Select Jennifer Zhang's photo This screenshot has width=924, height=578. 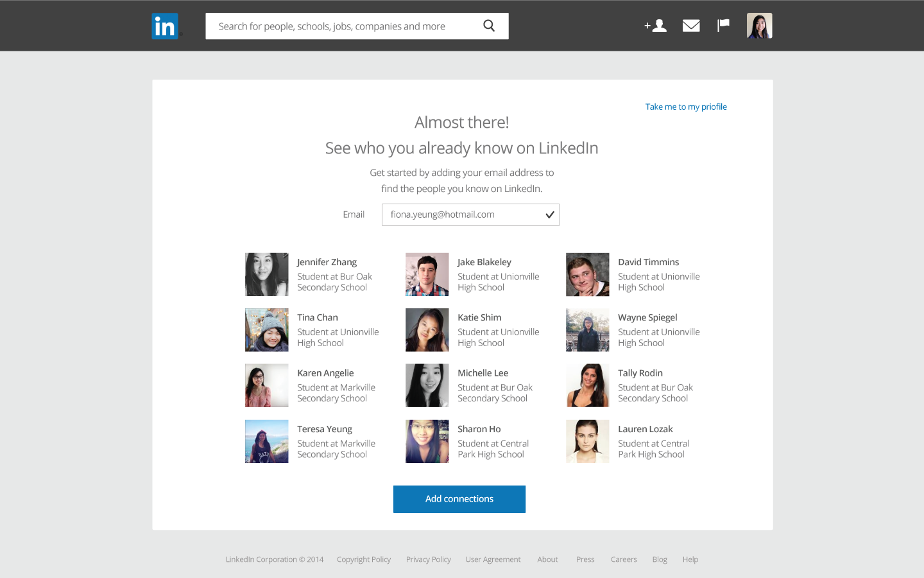tap(267, 274)
